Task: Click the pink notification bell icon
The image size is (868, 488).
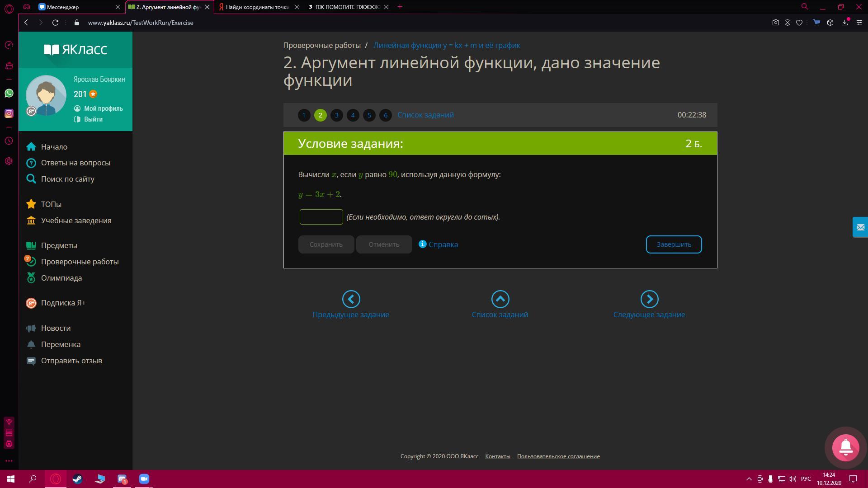Action: (845, 447)
